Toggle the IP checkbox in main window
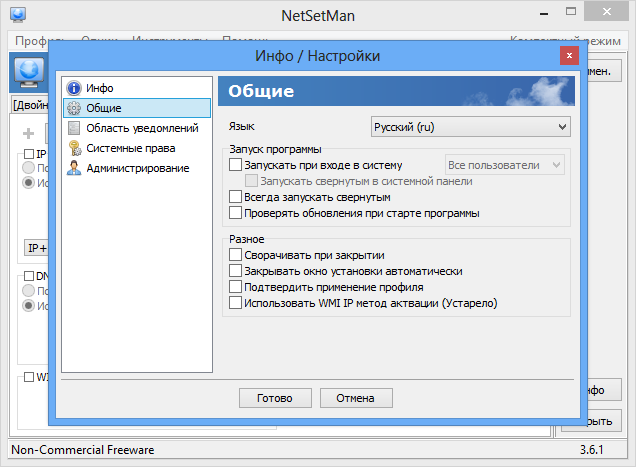 coord(29,154)
